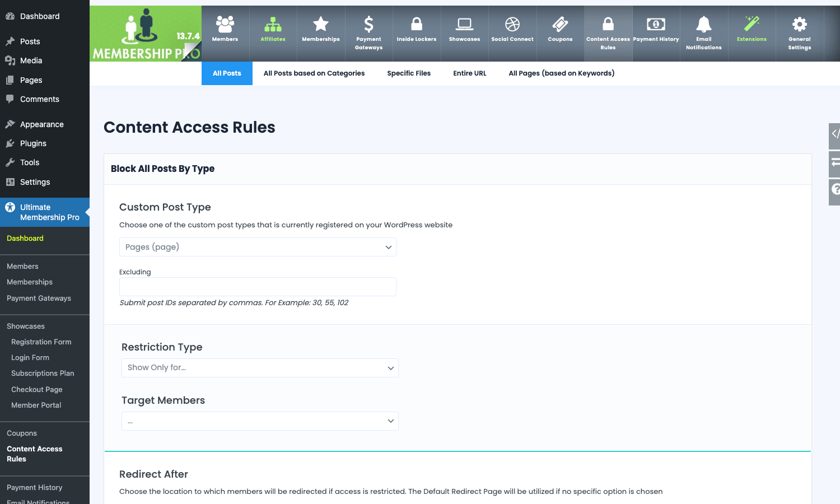Switch to All Posts based on Categories

point(314,73)
